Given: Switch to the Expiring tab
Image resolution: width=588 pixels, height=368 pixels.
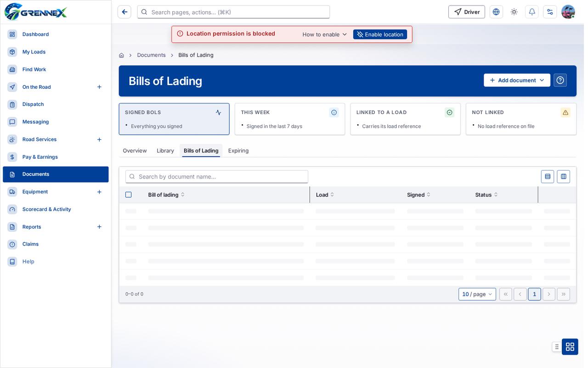Looking at the screenshot, I should pyautogui.click(x=238, y=151).
